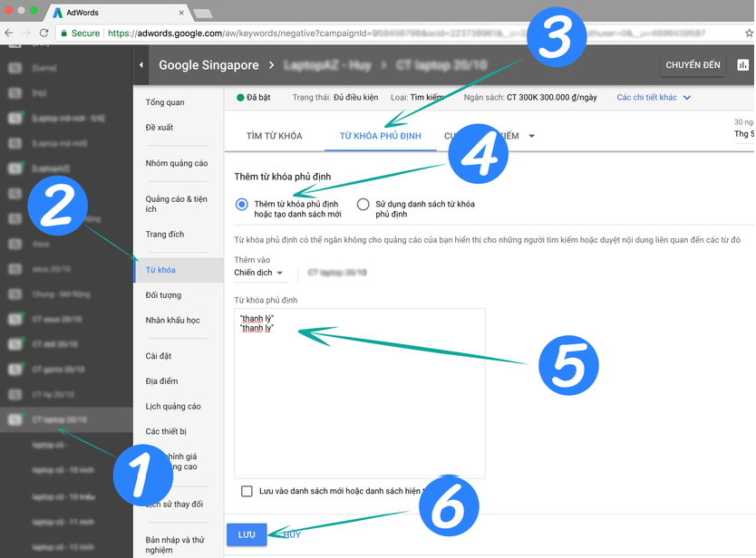Image resolution: width=756 pixels, height=558 pixels.
Task: Click the LƯU save button
Action: pos(247,534)
